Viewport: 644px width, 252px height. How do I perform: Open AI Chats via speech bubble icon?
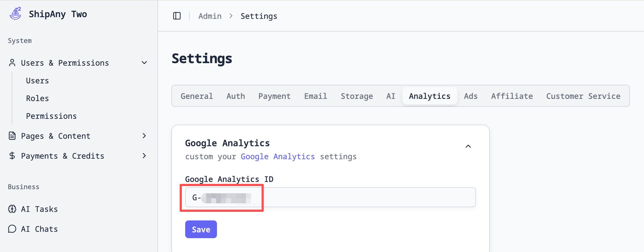pos(12,229)
